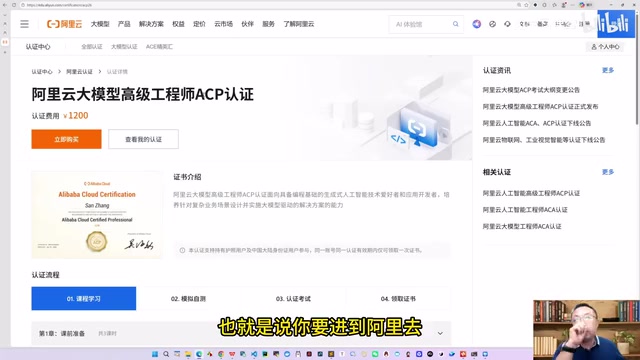Select the 03. 认证考试 step tab
The image size is (640, 360).
click(293, 298)
